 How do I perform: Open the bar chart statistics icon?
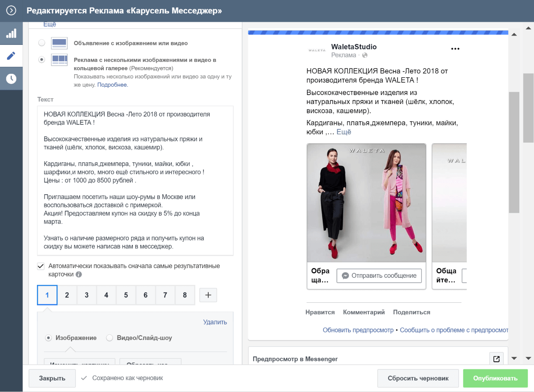pos(11,33)
